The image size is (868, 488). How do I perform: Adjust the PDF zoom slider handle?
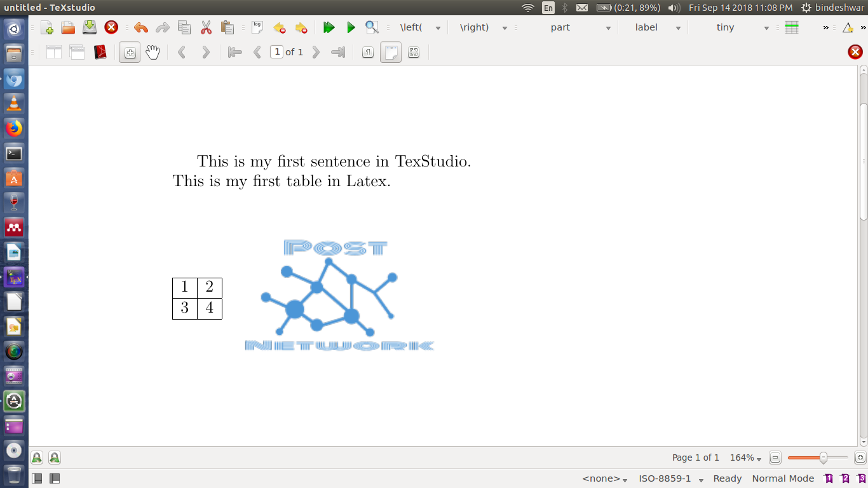(824, 457)
